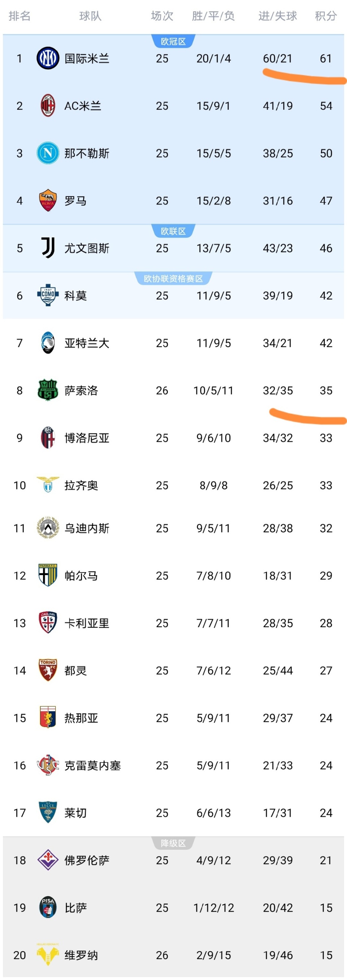Tap the Fiorentina purple logo

[x=48, y=860]
